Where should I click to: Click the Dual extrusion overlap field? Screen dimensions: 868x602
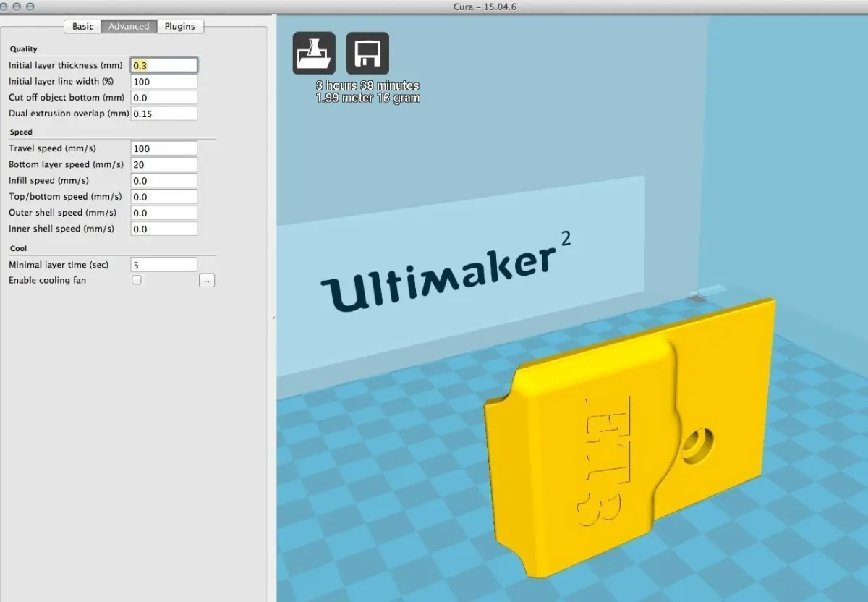164,114
